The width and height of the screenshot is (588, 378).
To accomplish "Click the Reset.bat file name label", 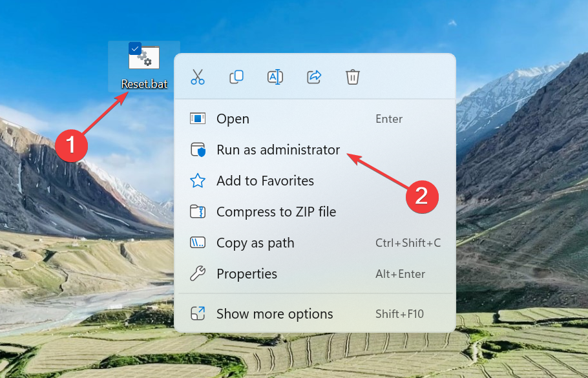I will tap(144, 84).
